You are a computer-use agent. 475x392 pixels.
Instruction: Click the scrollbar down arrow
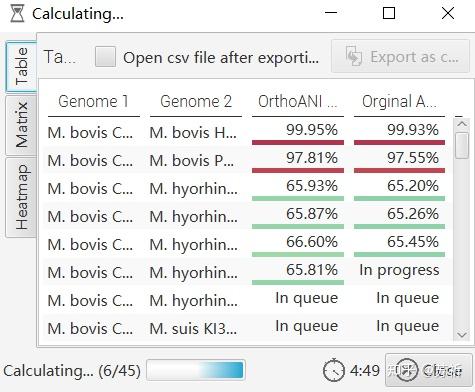tap(462, 334)
